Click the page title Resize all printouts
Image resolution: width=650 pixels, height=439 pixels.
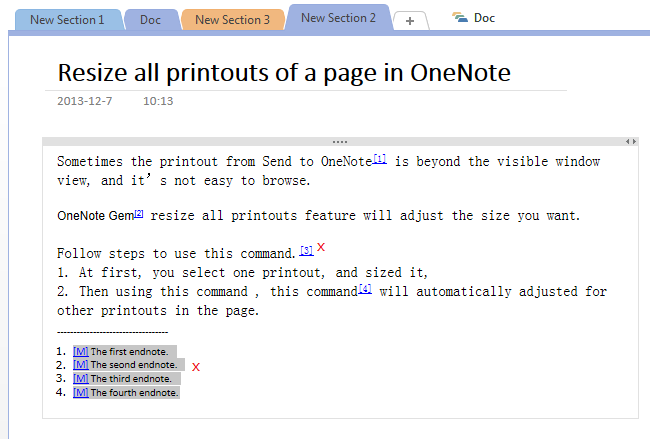(x=284, y=73)
